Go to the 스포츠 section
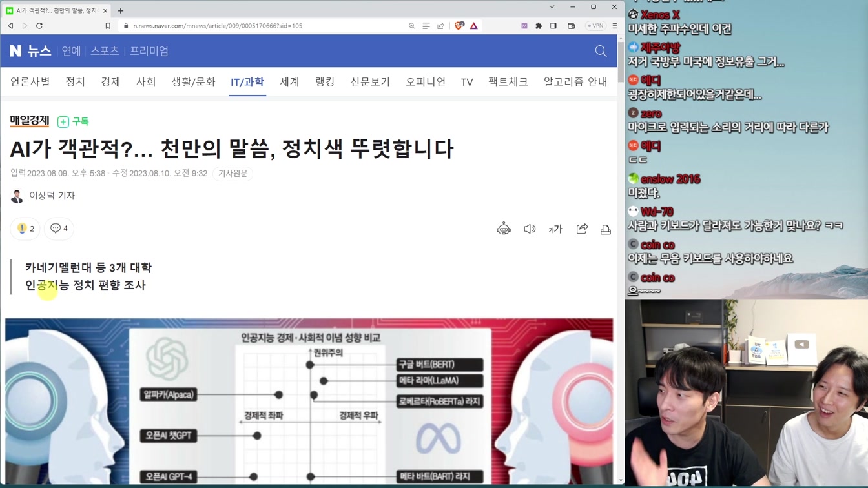The height and width of the screenshot is (488, 868). point(105,50)
